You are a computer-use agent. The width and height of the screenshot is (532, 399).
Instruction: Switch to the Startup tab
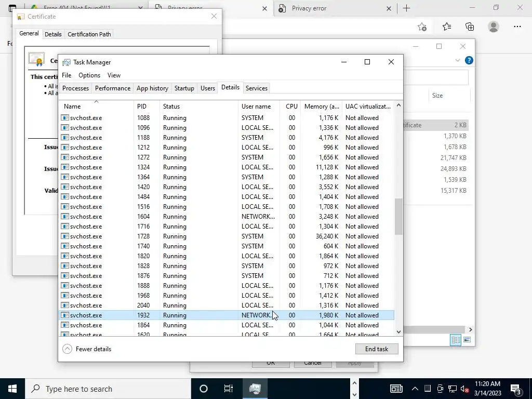click(x=184, y=88)
